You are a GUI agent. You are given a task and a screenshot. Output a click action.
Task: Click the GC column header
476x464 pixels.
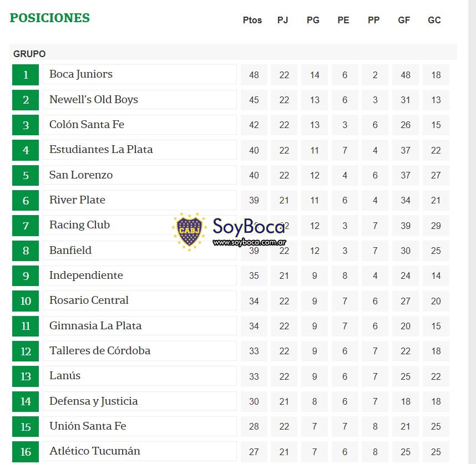point(434,20)
